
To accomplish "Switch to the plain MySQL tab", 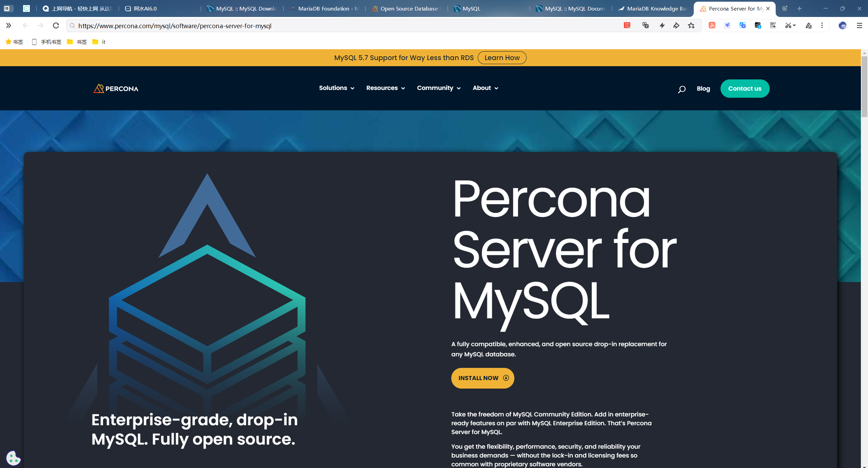I will (488, 8).
